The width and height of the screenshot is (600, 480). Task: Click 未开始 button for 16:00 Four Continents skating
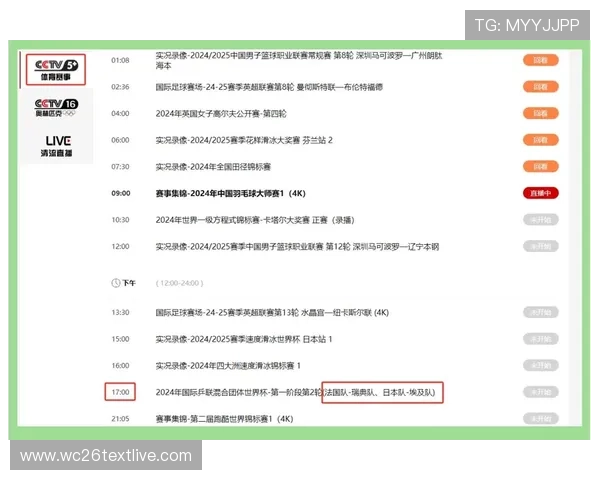(541, 366)
